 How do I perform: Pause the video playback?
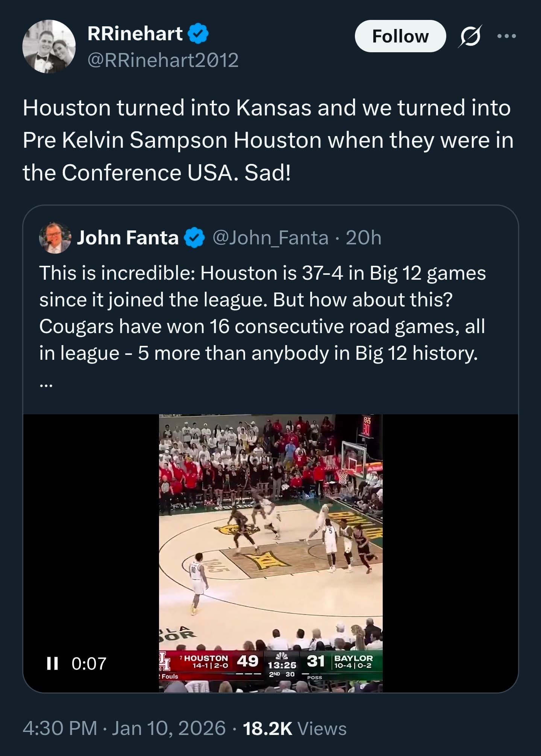pos(52,664)
